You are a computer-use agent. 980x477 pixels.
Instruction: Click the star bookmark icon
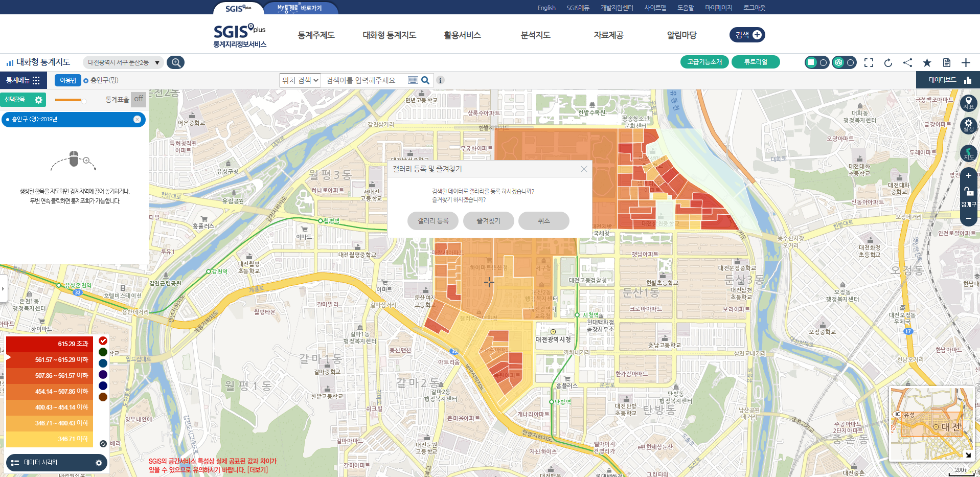click(927, 62)
